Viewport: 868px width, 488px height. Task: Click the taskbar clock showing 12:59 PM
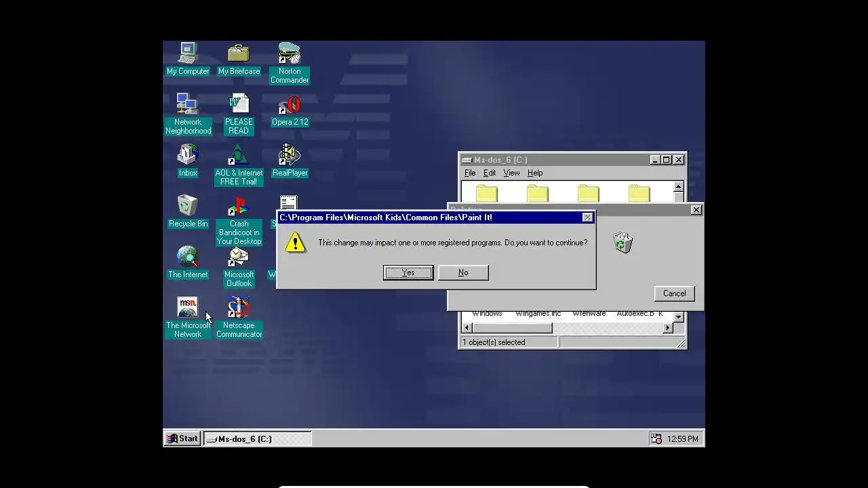coord(682,439)
